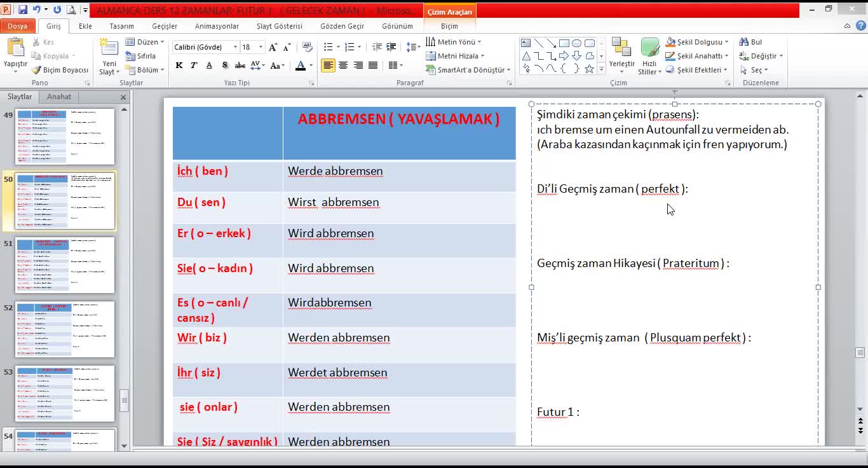Click the increase list level icon
Viewport: 868px width, 468px height.
391,47
